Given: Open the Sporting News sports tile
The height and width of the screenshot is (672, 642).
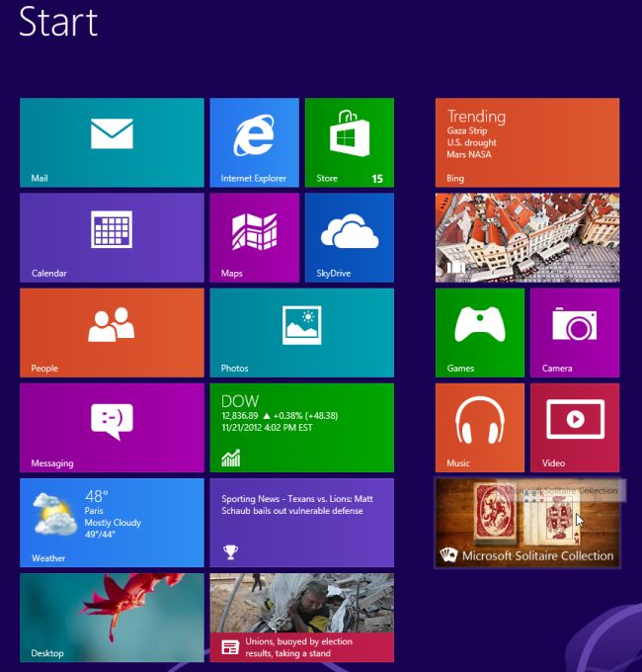Looking at the screenshot, I should pyautogui.click(x=302, y=523).
